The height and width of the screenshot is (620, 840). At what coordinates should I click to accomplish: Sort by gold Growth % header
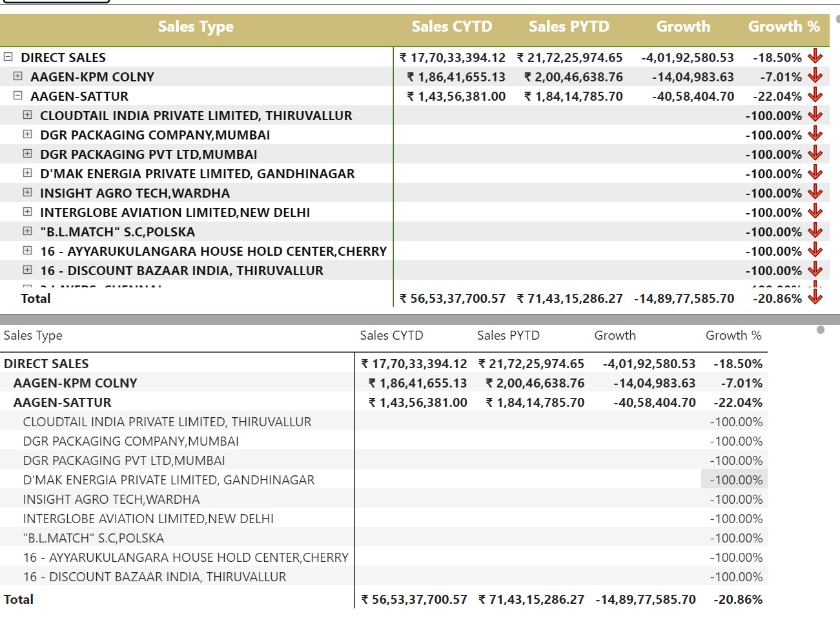coord(784,26)
